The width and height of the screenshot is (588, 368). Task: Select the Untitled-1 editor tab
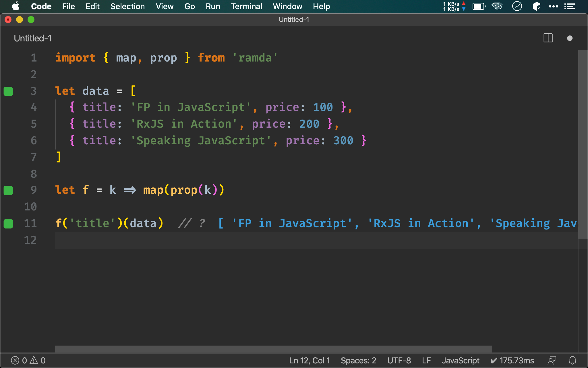pyautogui.click(x=33, y=38)
